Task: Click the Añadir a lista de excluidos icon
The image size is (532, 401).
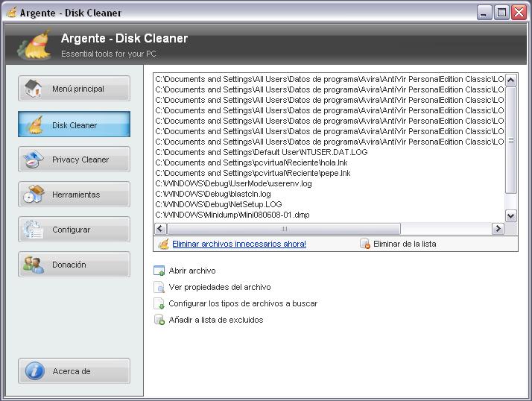Action: pyautogui.click(x=159, y=320)
